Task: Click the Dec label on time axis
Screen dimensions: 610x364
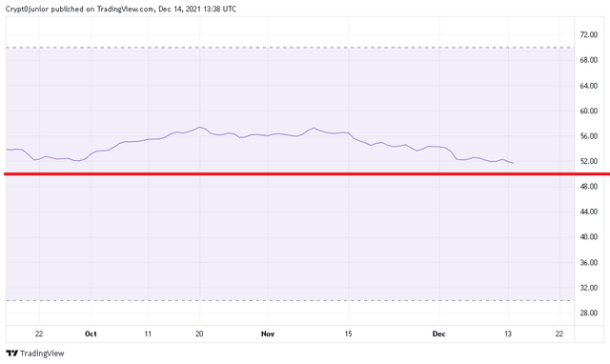Action: pyautogui.click(x=438, y=334)
